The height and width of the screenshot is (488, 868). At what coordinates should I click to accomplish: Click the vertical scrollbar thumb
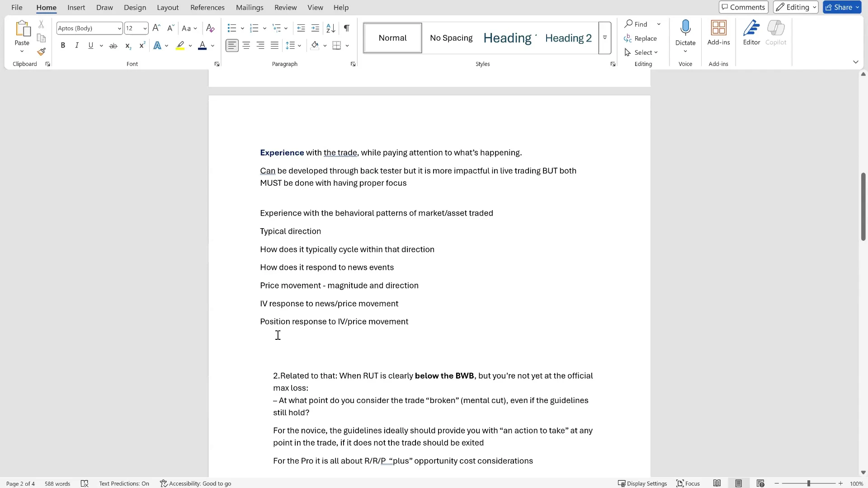(x=863, y=206)
